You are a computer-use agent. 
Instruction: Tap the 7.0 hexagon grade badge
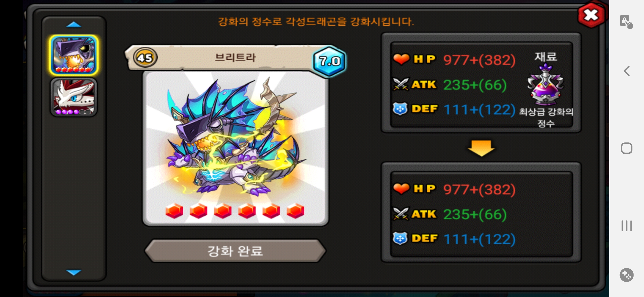coord(329,61)
